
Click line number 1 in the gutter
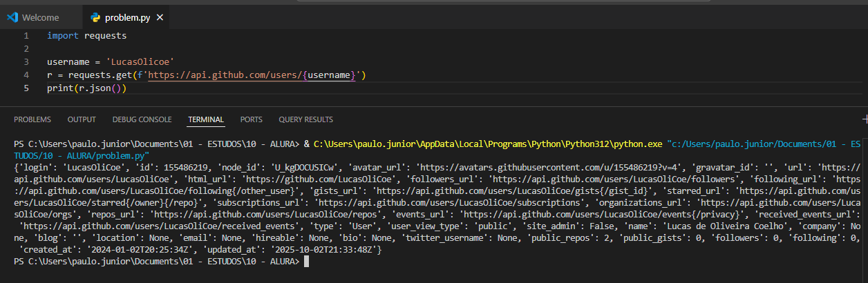[x=26, y=35]
